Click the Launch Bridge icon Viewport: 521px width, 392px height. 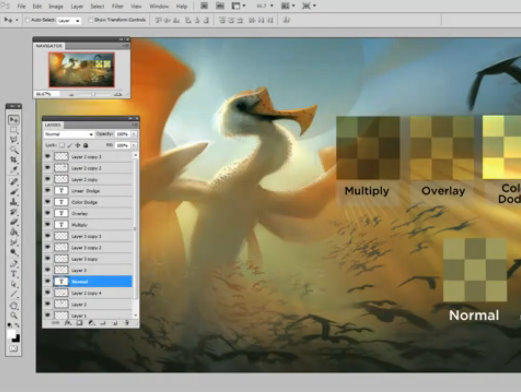tap(204, 6)
